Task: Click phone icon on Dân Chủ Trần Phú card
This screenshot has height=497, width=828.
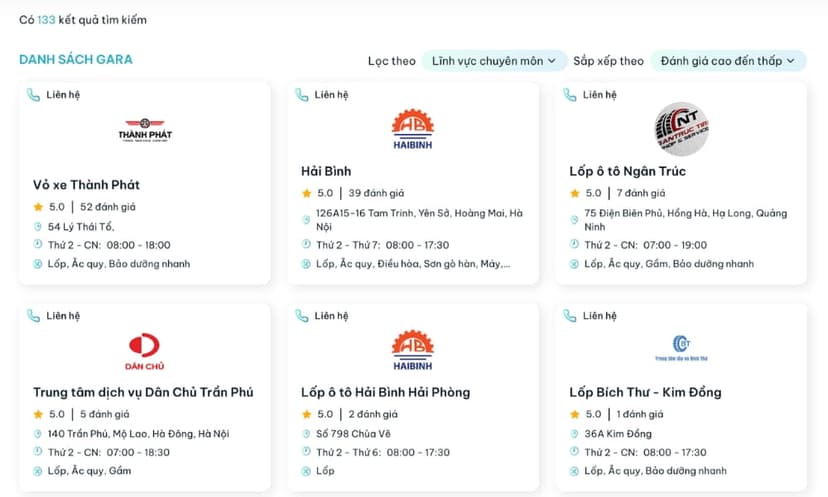Action: (x=33, y=316)
